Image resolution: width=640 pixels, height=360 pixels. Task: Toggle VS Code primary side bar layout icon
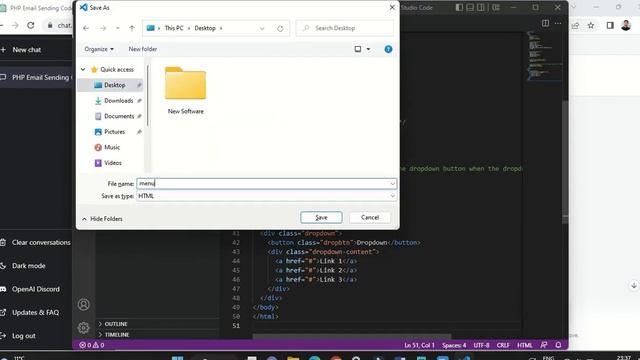pyautogui.click(x=459, y=7)
